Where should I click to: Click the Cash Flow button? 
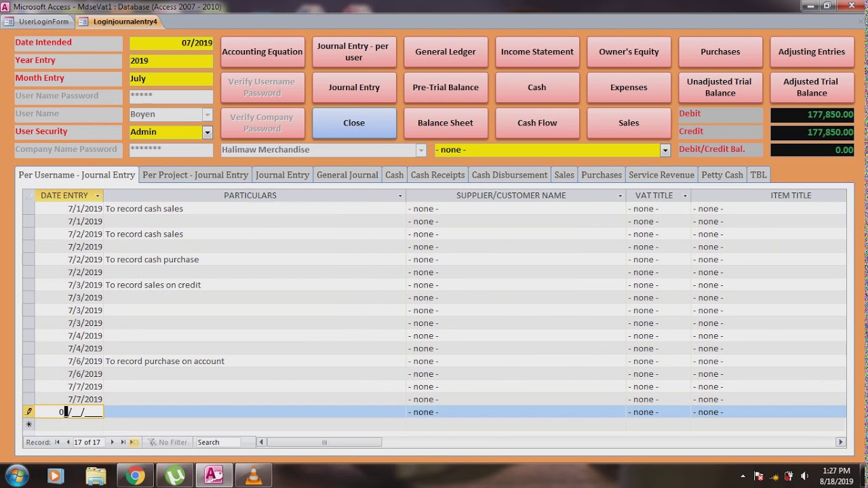537,123
